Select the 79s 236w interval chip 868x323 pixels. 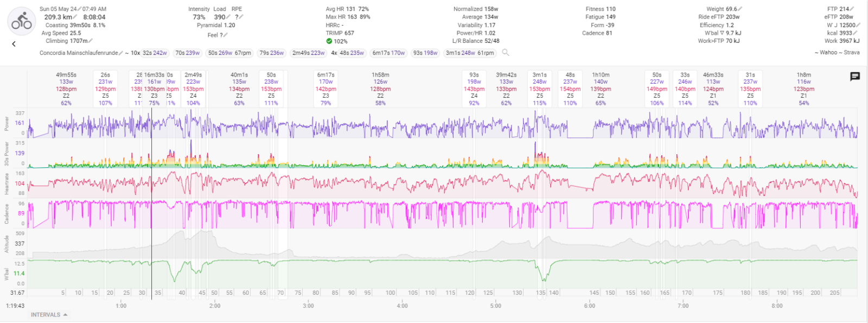click(x=272, y=53)
